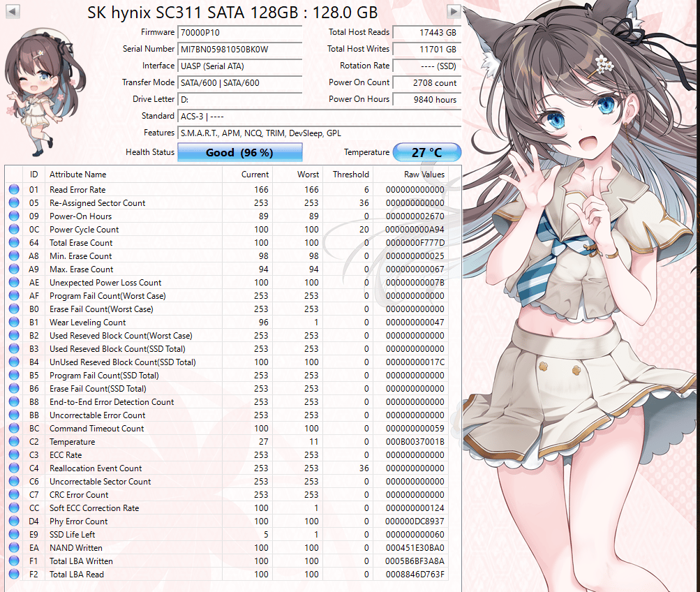The image size is (700, 592).
Task: Click status orb for Total LBA Read
Action: [x=14, y=574]
